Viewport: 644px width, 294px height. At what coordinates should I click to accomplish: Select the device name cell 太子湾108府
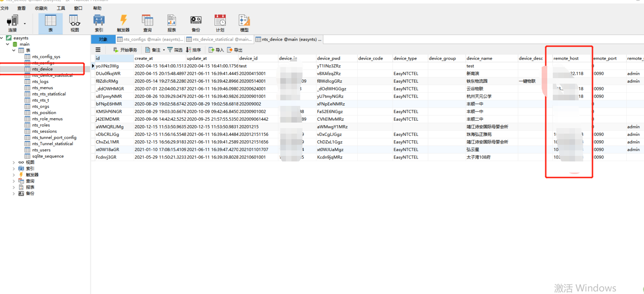coord(492,157)
